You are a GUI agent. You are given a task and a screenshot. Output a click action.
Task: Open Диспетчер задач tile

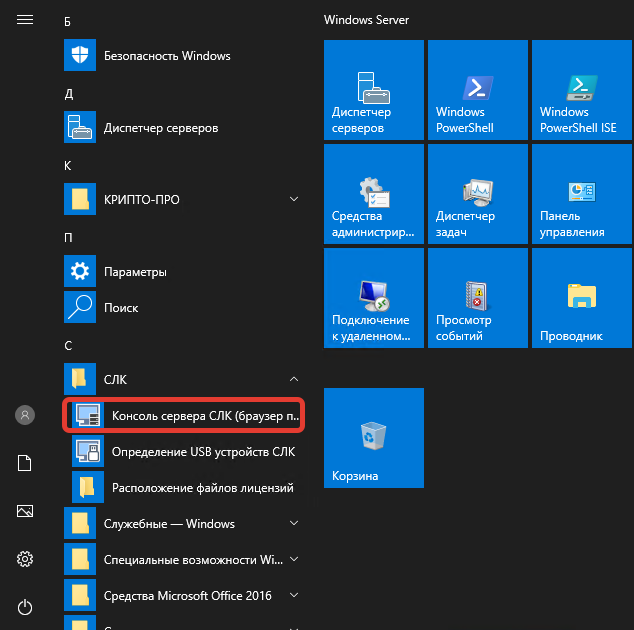tap(477, 194)
